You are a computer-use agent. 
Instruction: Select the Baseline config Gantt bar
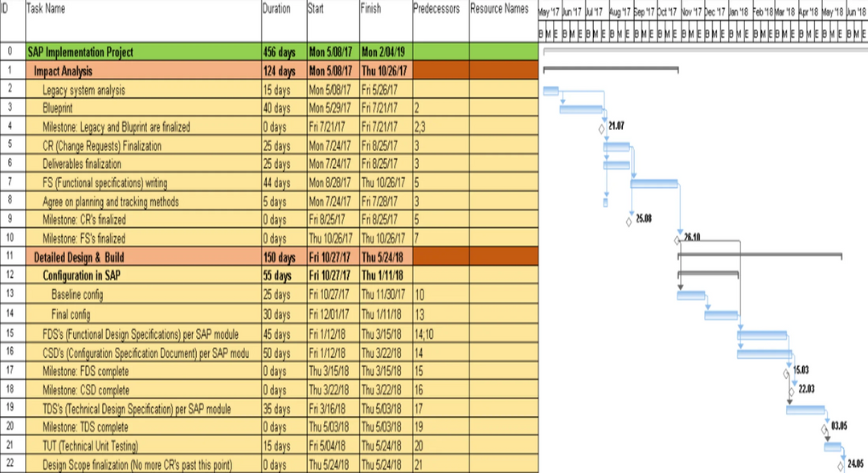click(x=690, y=296)
